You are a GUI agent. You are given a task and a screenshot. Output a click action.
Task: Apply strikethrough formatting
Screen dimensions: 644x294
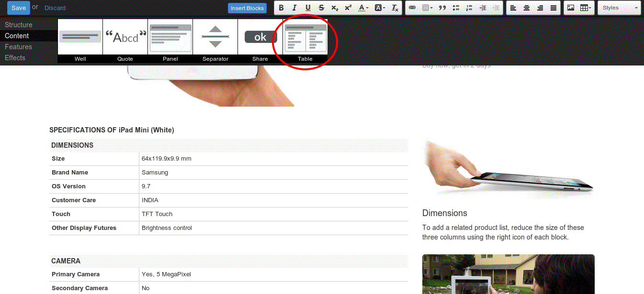(321, 8)
